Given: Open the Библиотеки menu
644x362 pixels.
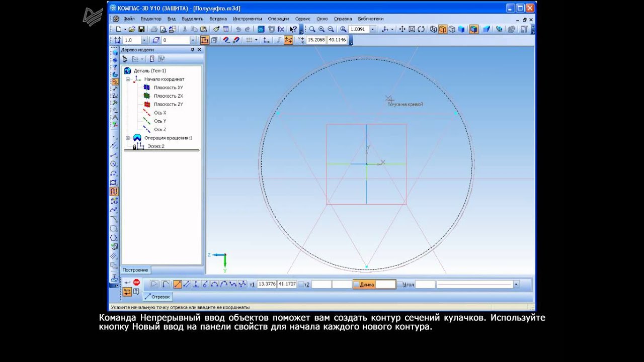Looking at the screenshot, I should 371,19.
